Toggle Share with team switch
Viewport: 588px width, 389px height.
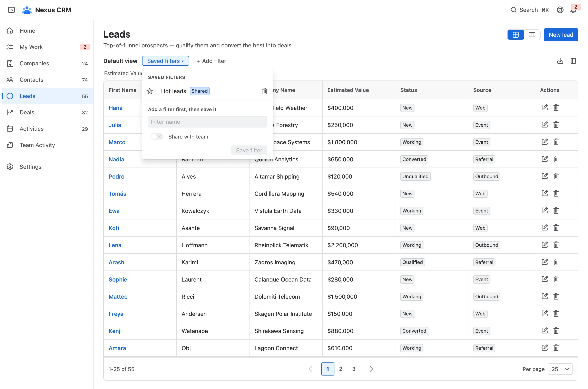157,136
